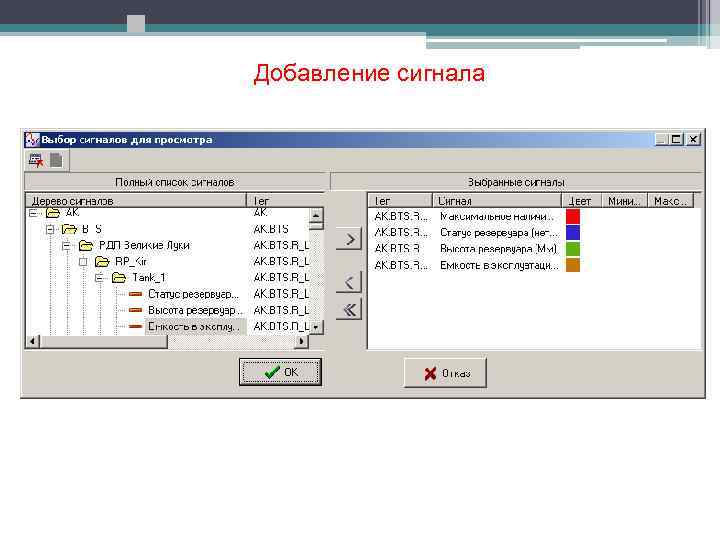Cancel with the Отказ button
Viewport: 720px width, 540px height.
pos(445,373)
